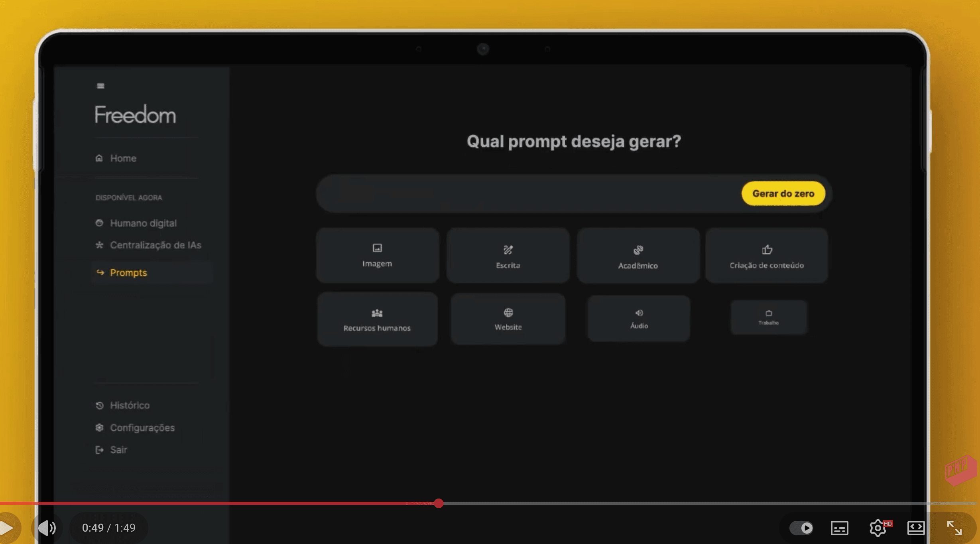980x544 pixels.
Task: Toggle subtitles/closed captions button
Action: pyautogui.click(x=839, y=528)
